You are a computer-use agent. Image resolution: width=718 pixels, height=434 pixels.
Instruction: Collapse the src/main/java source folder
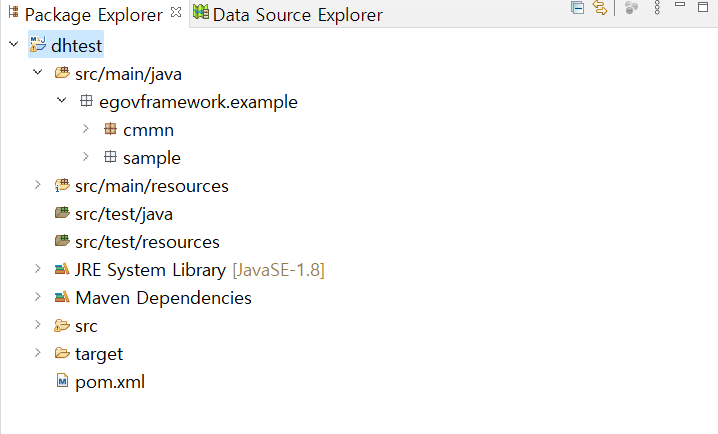(38, 72)
